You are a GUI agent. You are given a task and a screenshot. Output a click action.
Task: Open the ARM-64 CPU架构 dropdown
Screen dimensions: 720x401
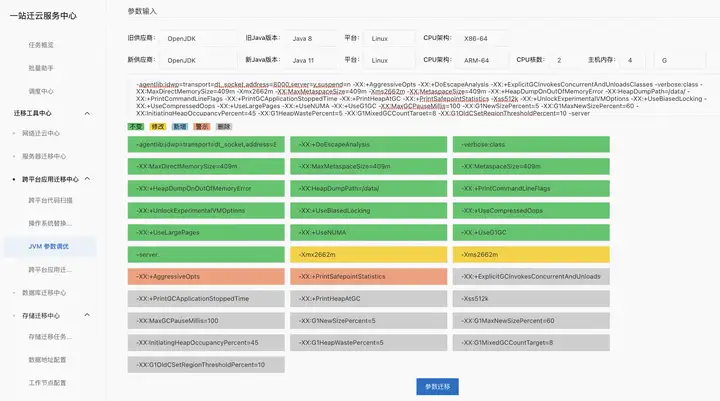(x=482, y=60)
